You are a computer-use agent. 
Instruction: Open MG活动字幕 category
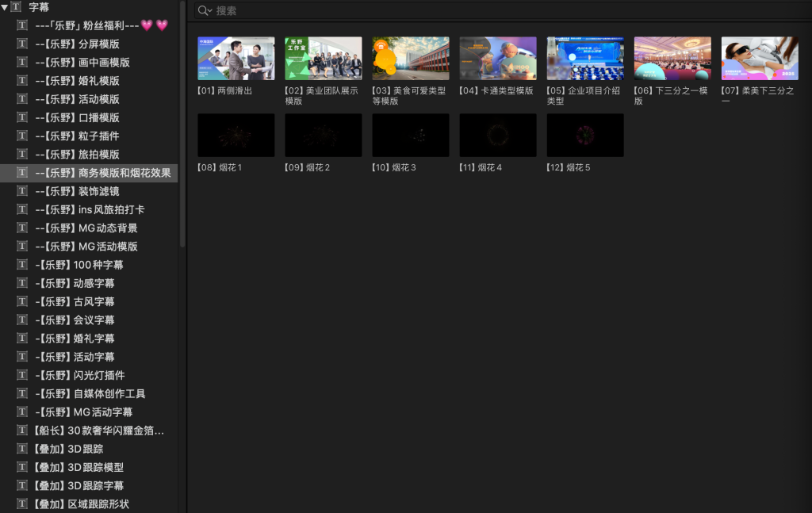(x=89, y=412)
